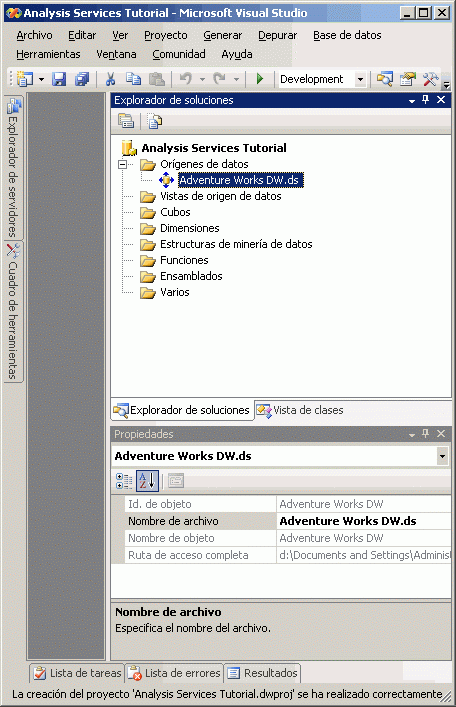
Task: Open the New Project dropdown arrow
Action: point(41,79)
